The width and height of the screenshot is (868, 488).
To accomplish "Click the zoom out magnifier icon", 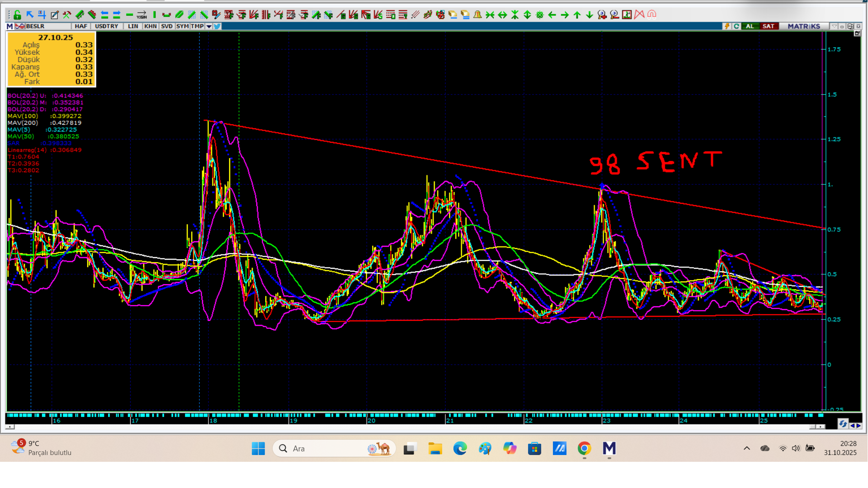I will coord(614,15).
